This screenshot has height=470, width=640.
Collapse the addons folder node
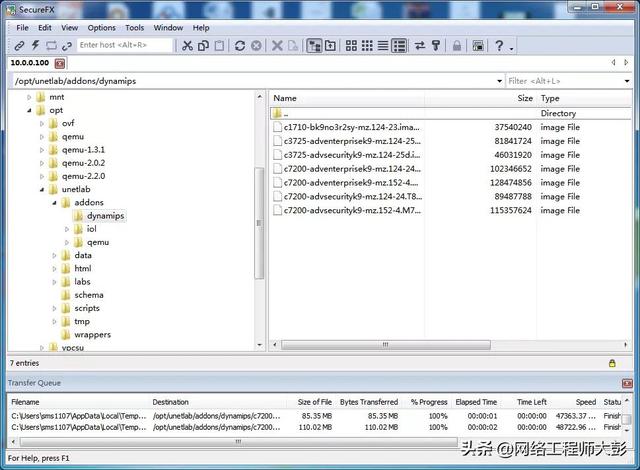pos(54,202)
